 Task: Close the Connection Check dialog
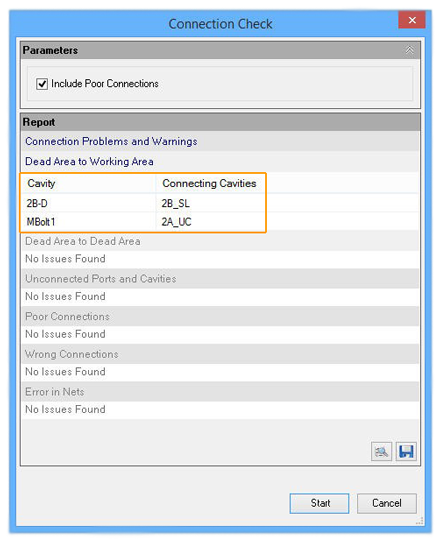(x=412, y=20)
